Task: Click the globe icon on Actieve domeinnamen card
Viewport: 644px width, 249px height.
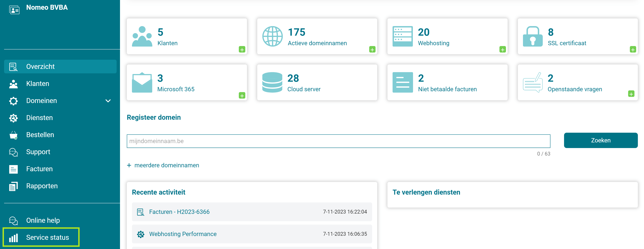Action: (x=272, y=36)
